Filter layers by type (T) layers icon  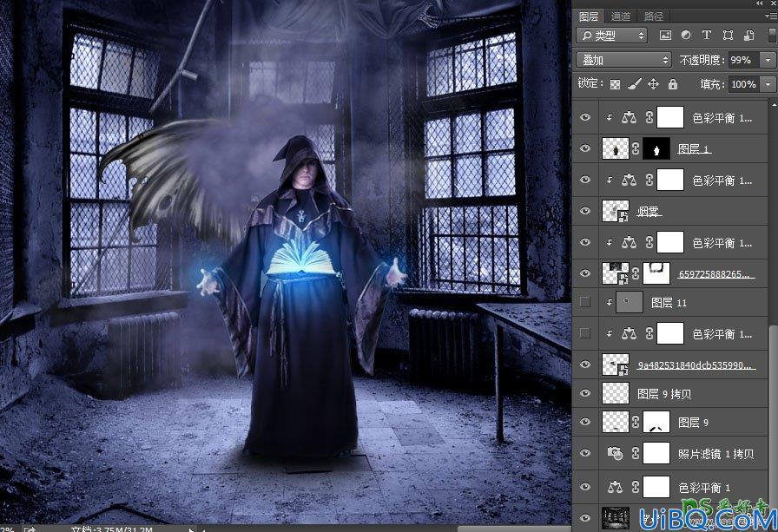(x=707, y=36)
